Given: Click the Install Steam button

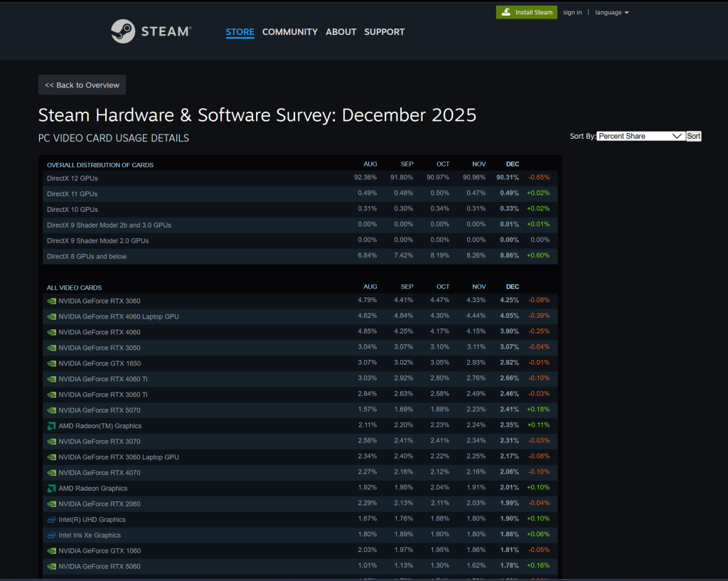Looking at the screenshot, I should click(526, 12).
